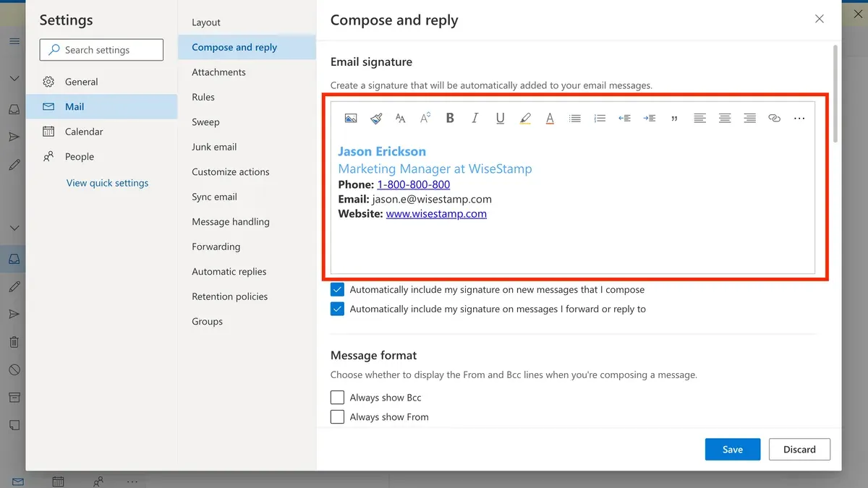Click the jason.e@wisestamp.com email text
The width and height of the screenshot is (868, 488).
(x=432, y=199)
